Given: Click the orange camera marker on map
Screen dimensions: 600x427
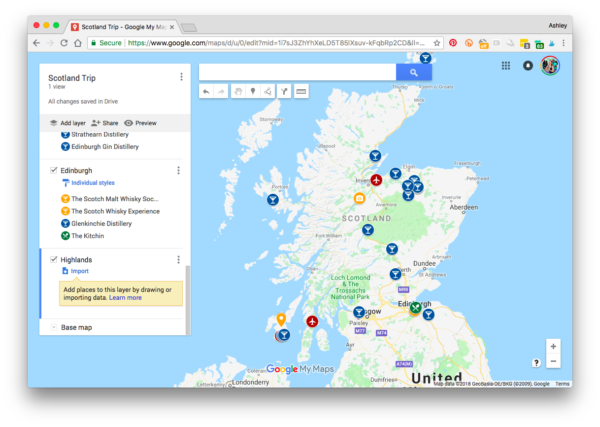Looking at the screenshot, I should click(x=359, y=198).
